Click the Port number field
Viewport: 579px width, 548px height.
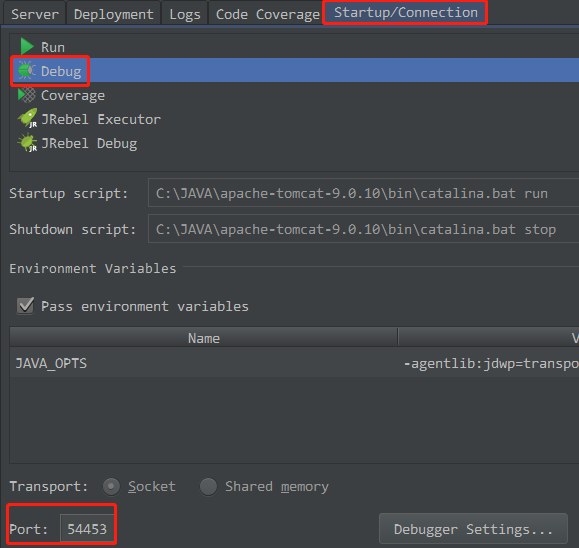click(x=87, y=529)
